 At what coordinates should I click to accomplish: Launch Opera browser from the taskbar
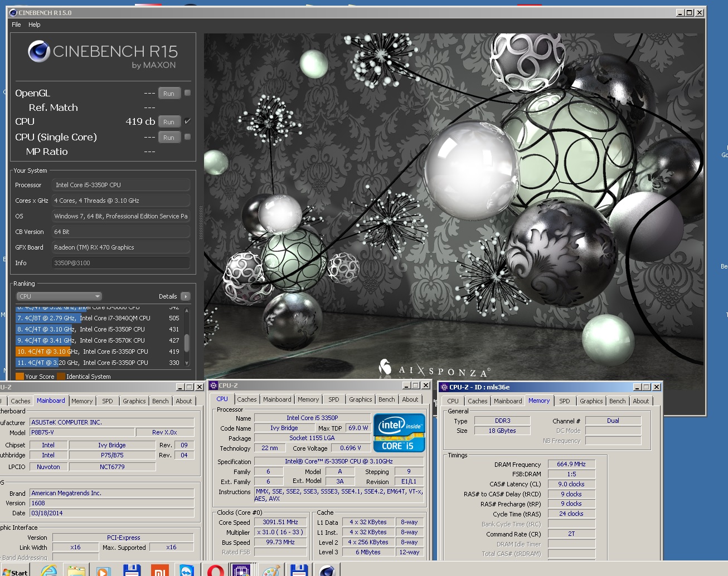click(x=215, y=570)
